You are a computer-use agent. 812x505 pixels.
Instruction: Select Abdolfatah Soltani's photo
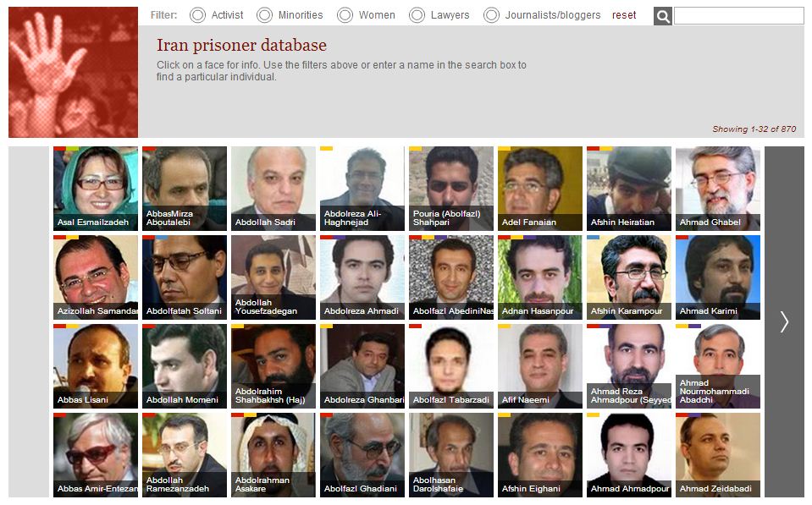coord(185,277)
